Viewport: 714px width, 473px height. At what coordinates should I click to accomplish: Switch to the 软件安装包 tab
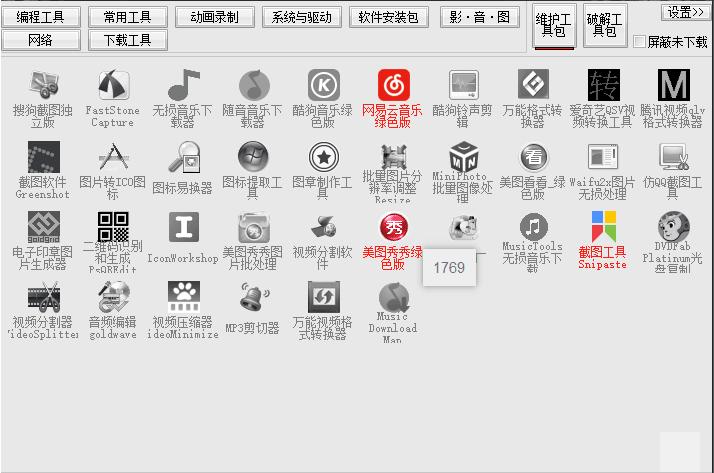pyautogui.click(x=388, y=17)
